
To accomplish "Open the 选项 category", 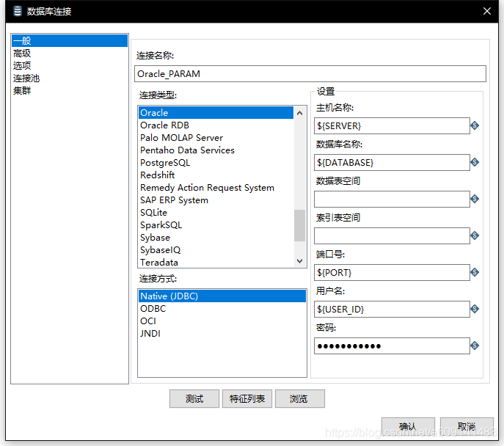I will (x=70, y=66).
